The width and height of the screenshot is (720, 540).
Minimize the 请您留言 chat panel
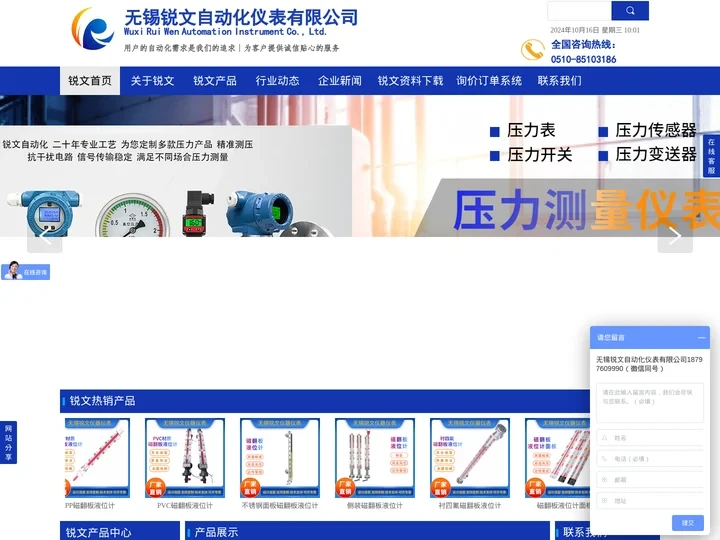tap(701, 338)
